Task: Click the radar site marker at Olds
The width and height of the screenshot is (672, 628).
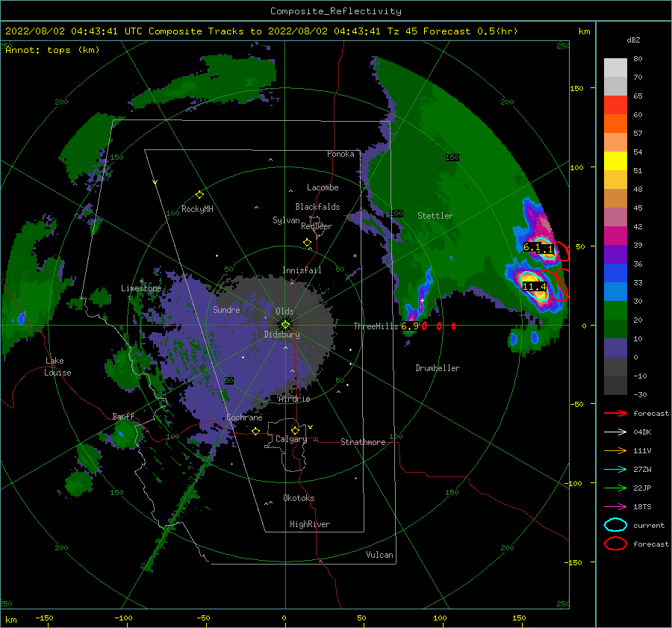Action: pos(285,325)
